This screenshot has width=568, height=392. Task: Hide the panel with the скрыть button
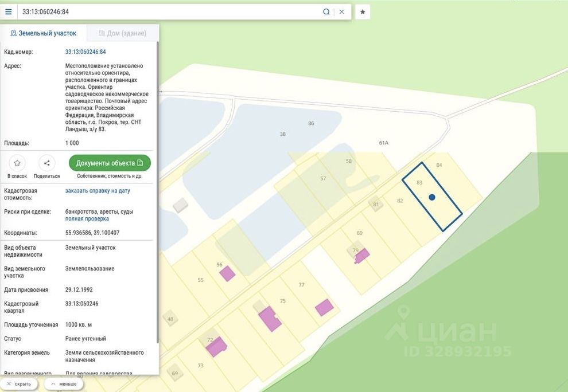pos(19,384)
